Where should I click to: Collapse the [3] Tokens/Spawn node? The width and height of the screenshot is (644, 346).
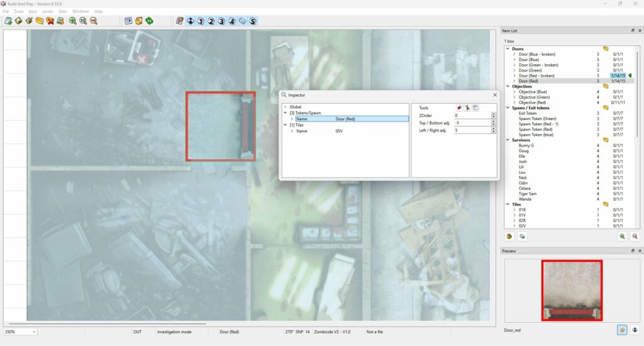tap(286, 113)
